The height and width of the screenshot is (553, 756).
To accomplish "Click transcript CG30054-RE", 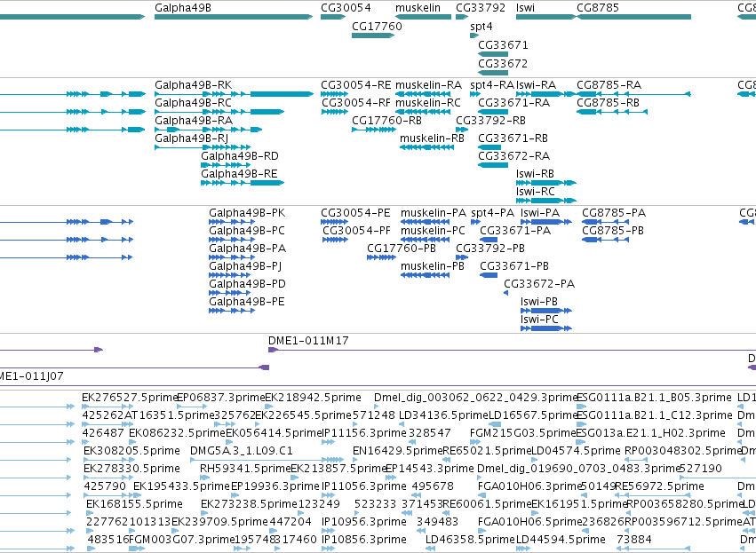I will coord(356,85).
